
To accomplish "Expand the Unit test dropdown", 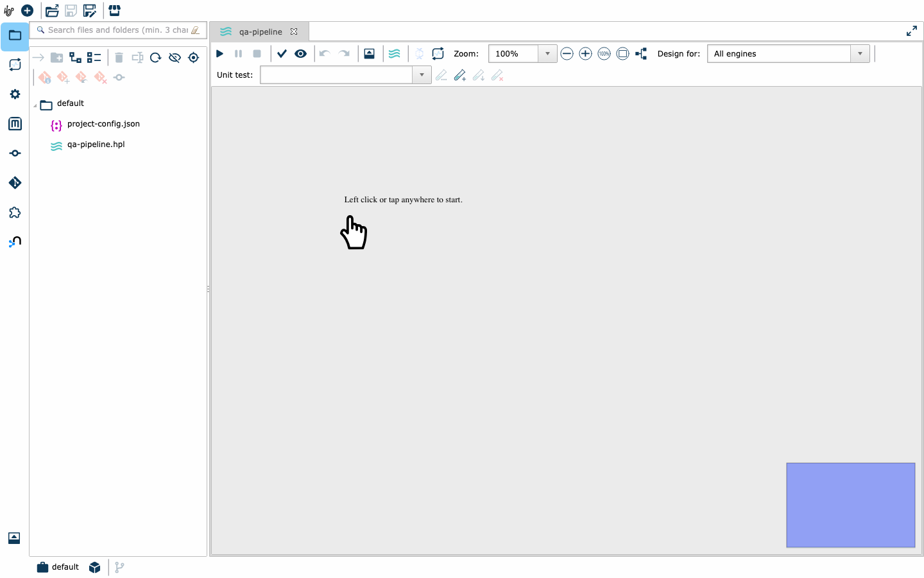I will coord(422,75).
